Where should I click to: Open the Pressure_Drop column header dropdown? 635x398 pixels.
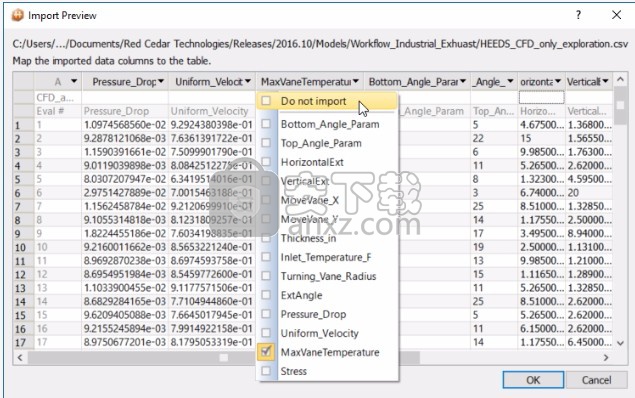pyautogui.click(x=161, y=81)
